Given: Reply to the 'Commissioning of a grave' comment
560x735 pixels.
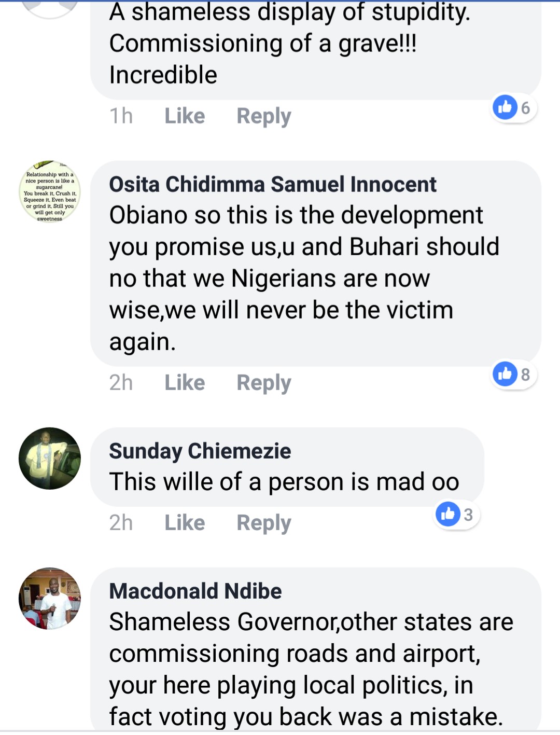Looking at the screenshot, I should pos(263,116).
